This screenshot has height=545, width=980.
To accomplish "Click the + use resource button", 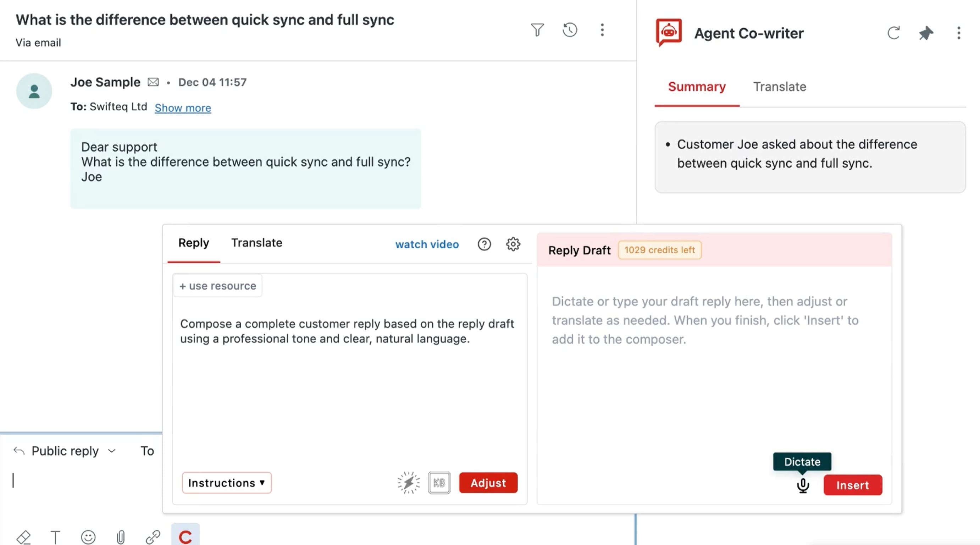I will click(x=218, y=286).
